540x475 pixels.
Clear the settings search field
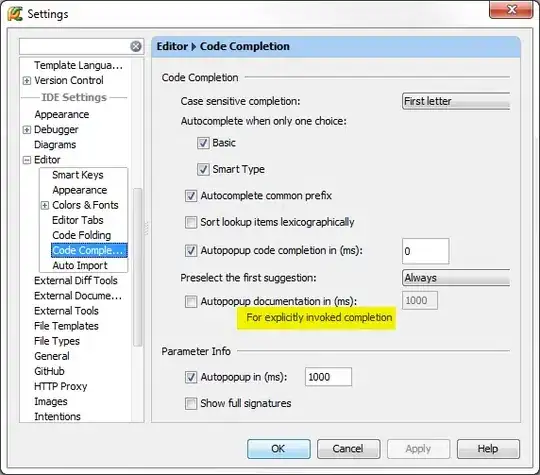click(136, 46)
